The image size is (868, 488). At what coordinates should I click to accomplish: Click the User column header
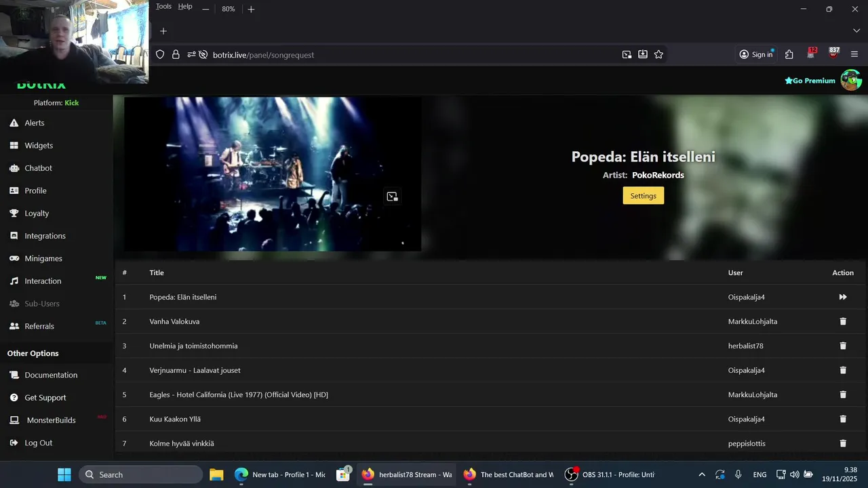pos(736,272)
